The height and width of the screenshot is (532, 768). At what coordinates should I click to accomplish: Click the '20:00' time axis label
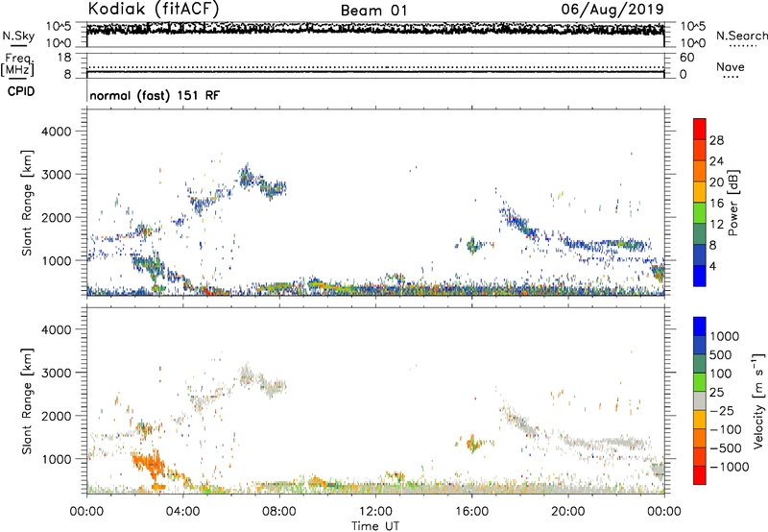[x=567, y=512]
